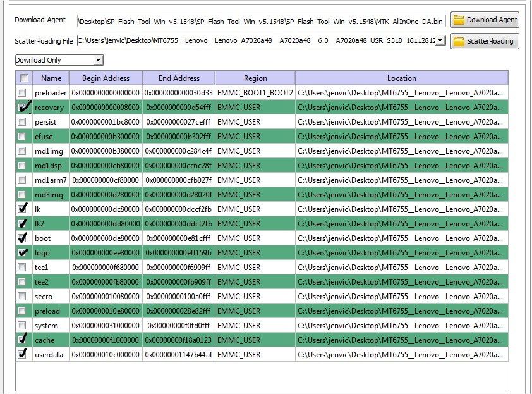Click the Region column header
532x394 pixels.
(255, 78)
